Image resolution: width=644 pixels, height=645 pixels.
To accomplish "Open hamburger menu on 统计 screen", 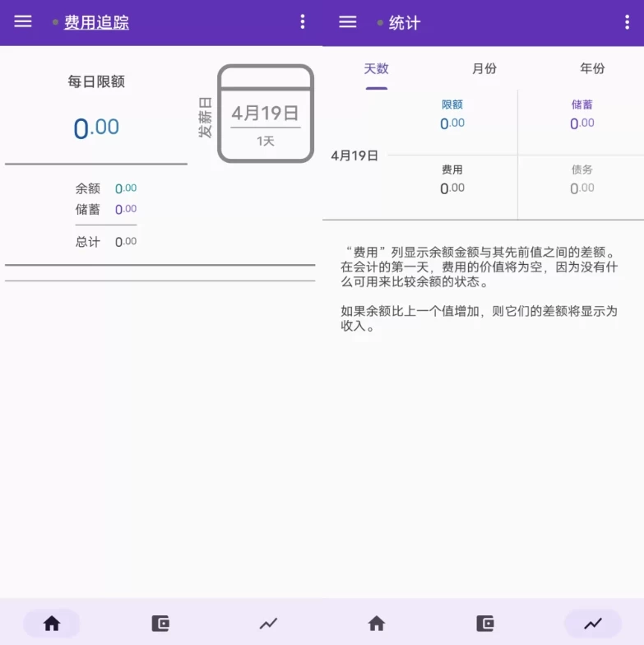I will (348, 22).
